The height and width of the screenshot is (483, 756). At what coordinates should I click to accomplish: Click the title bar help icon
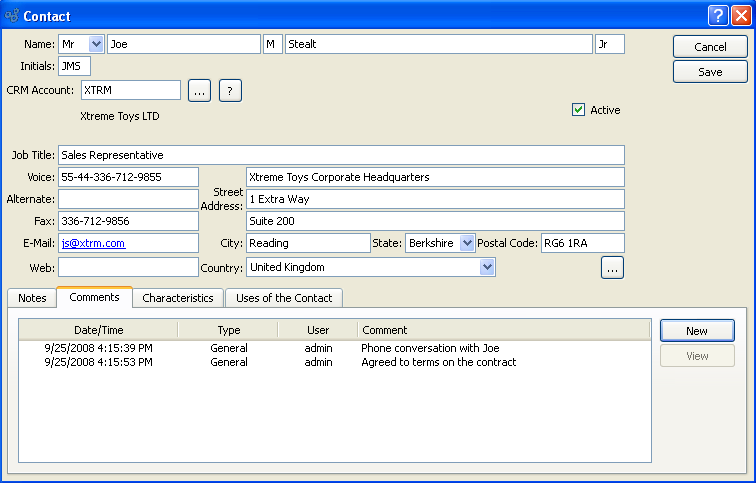click(717, 16)
